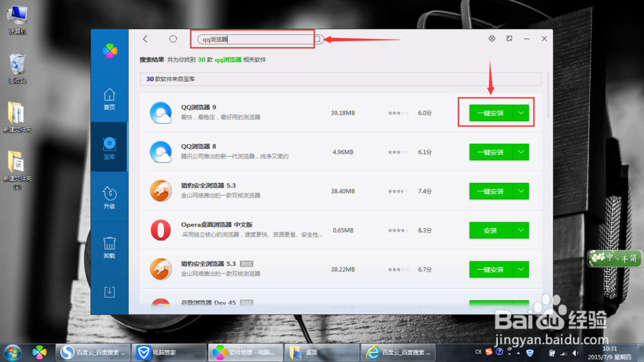Click the QQ浏览器 8 app icon
Image resolution: width=644 pixels, height=362 pixels.
coord(160,151)
